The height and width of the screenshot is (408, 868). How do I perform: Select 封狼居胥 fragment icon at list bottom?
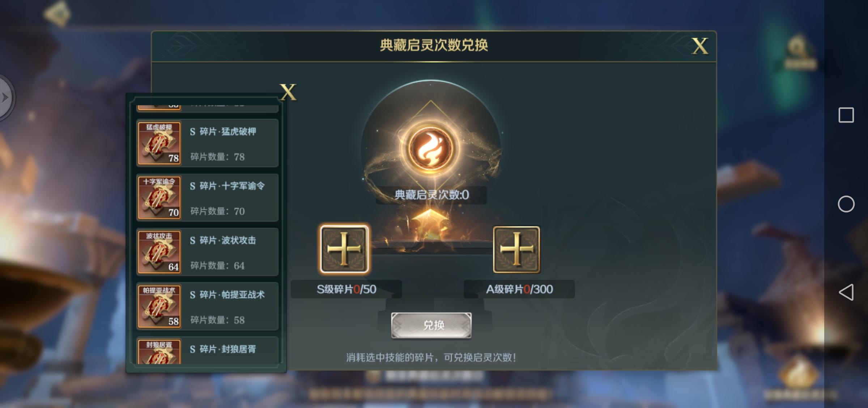[x=159, y=352]
